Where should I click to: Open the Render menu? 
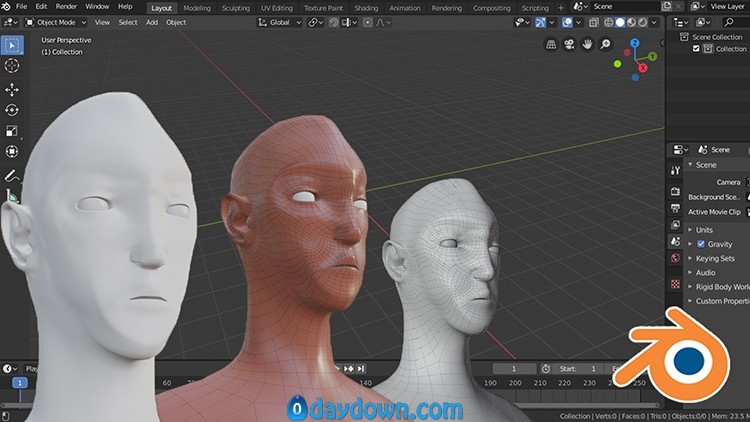pos(66,7)
